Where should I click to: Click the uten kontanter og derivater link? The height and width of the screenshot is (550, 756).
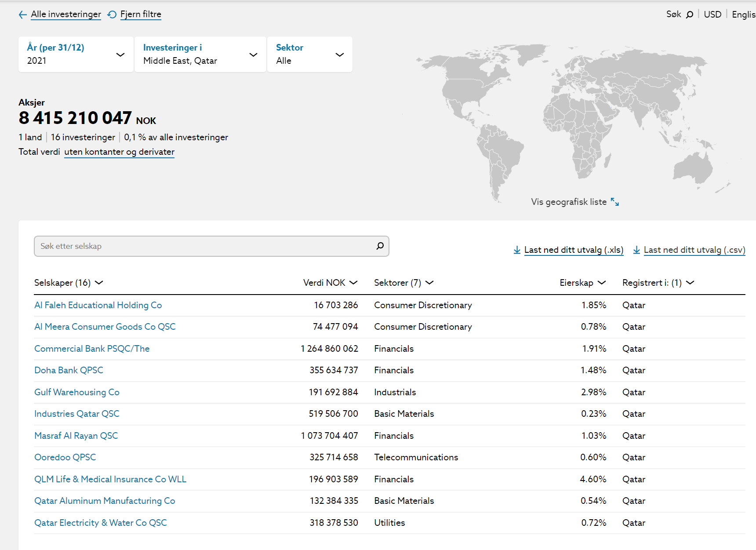pos(119,152)
